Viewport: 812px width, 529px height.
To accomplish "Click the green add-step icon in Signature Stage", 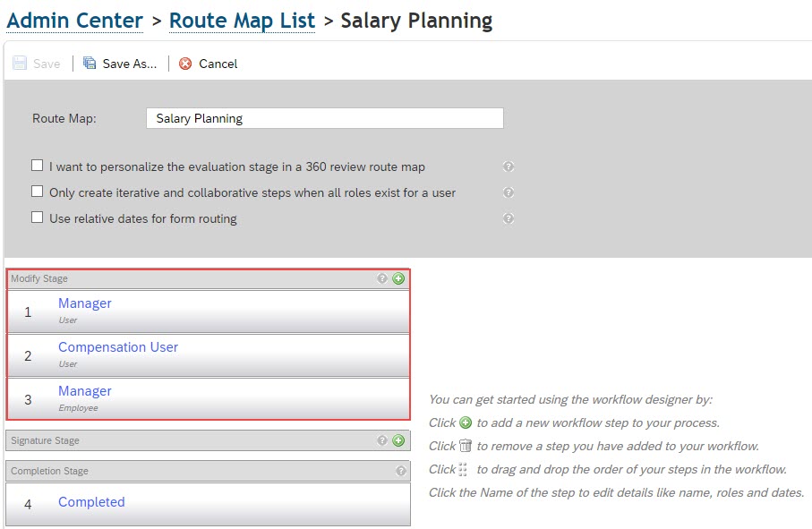I will point(398,440).
